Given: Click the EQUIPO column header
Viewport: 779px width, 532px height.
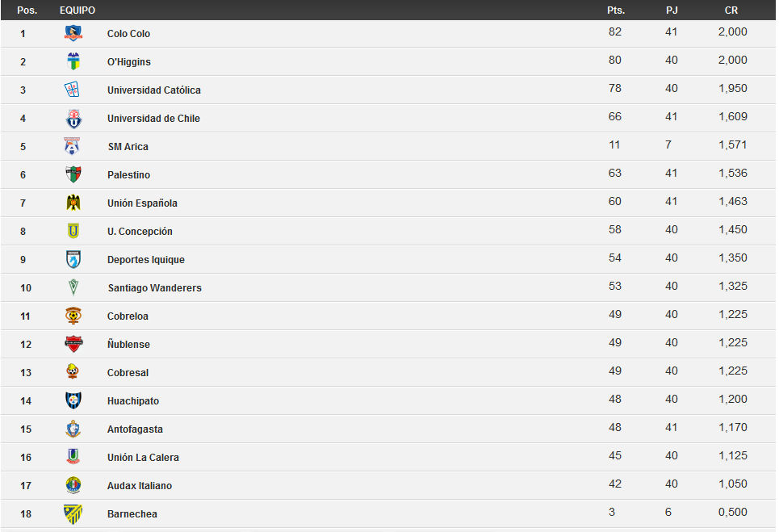Looking at the screenshot, I should pyautogui.click(x=77, y=10).
